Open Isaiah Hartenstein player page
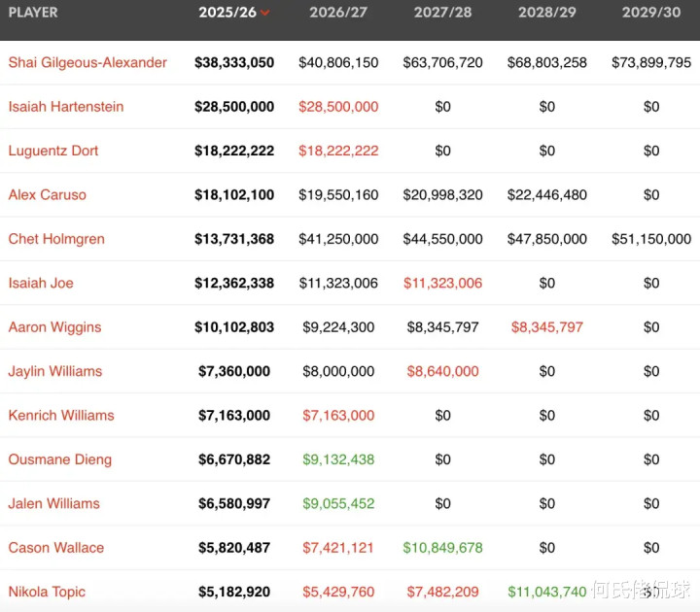700x612 pixels. (x=66, y=107)
